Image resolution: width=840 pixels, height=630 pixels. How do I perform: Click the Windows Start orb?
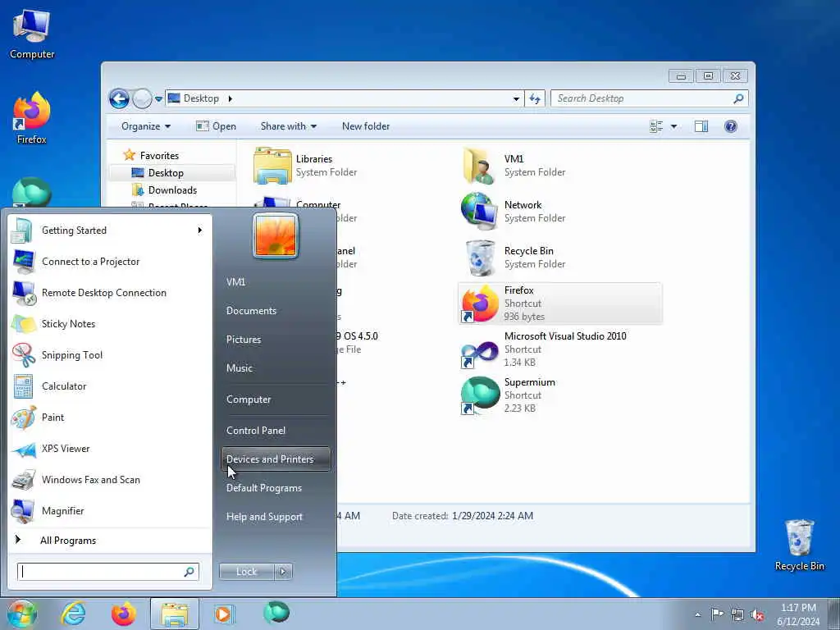[x=22, y=614]
